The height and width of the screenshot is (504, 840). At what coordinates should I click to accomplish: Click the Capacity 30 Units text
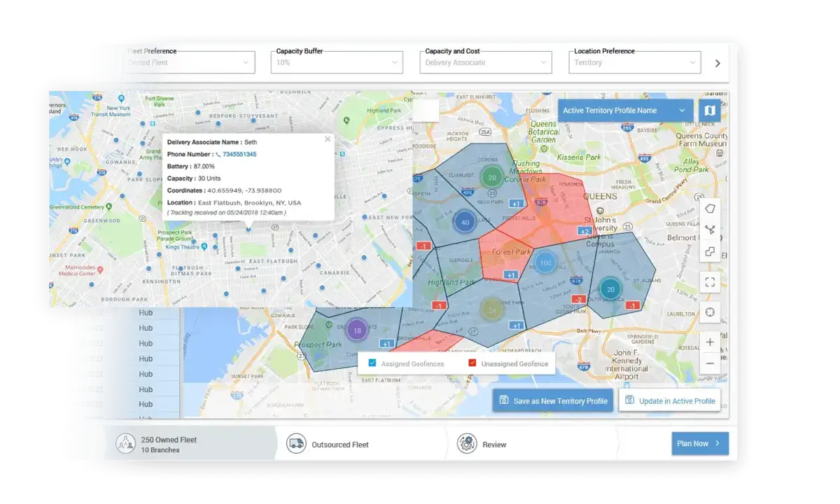[x=194, y=178]
